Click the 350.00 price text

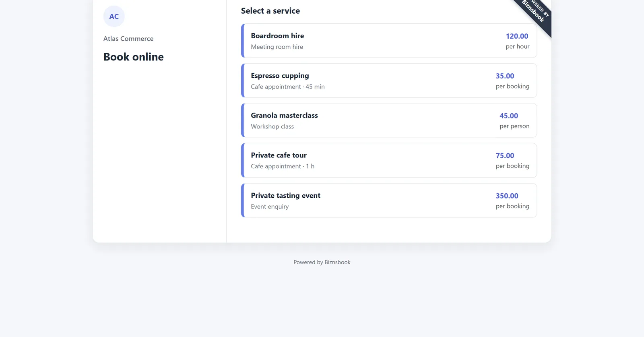[507, 196]
